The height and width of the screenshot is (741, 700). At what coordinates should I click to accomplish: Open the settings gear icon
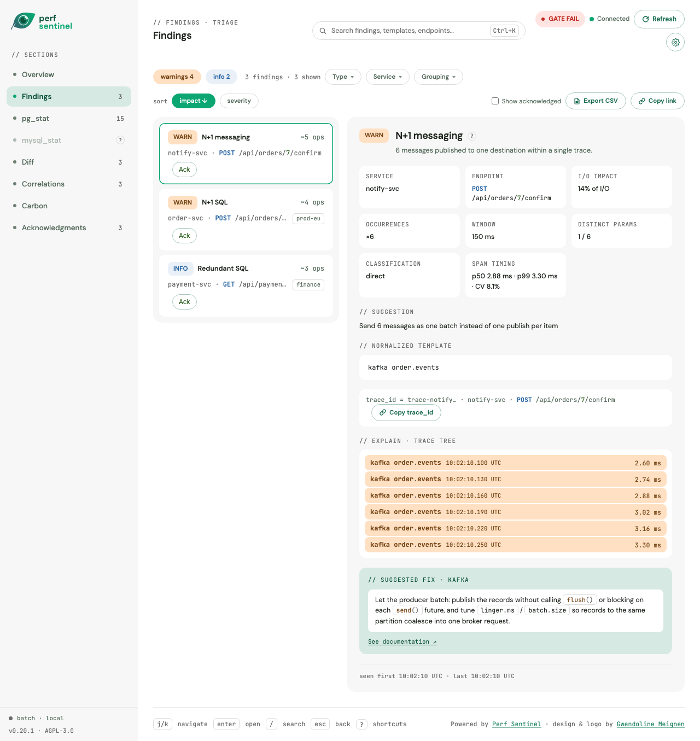click(675, 42)
